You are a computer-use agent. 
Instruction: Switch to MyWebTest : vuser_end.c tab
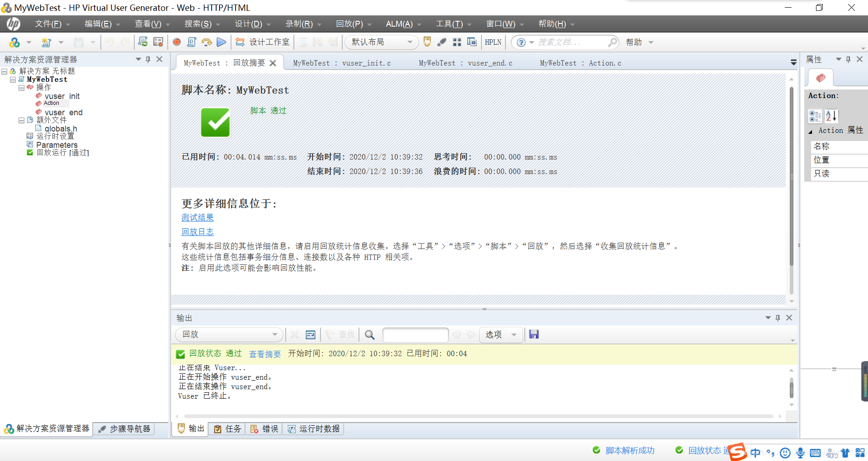[465, 63]
